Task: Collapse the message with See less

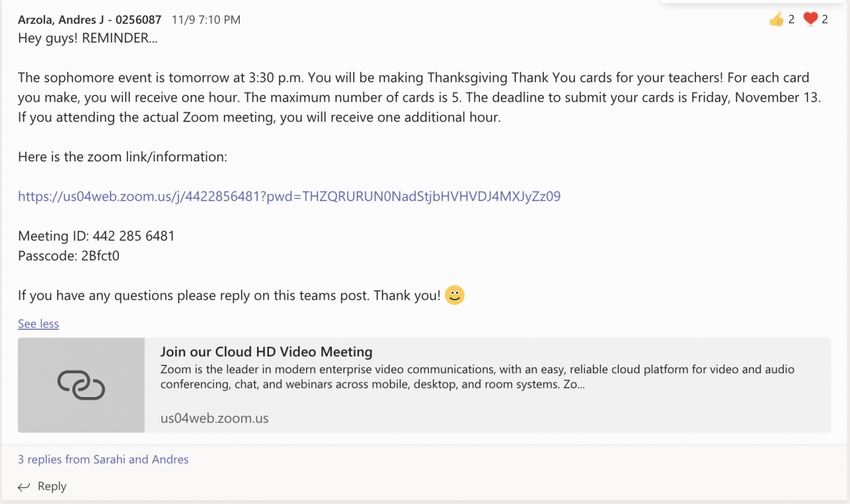Action: (39, 324)
